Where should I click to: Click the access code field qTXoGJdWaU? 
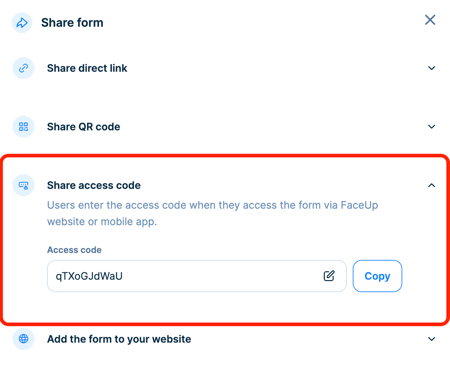197,276
